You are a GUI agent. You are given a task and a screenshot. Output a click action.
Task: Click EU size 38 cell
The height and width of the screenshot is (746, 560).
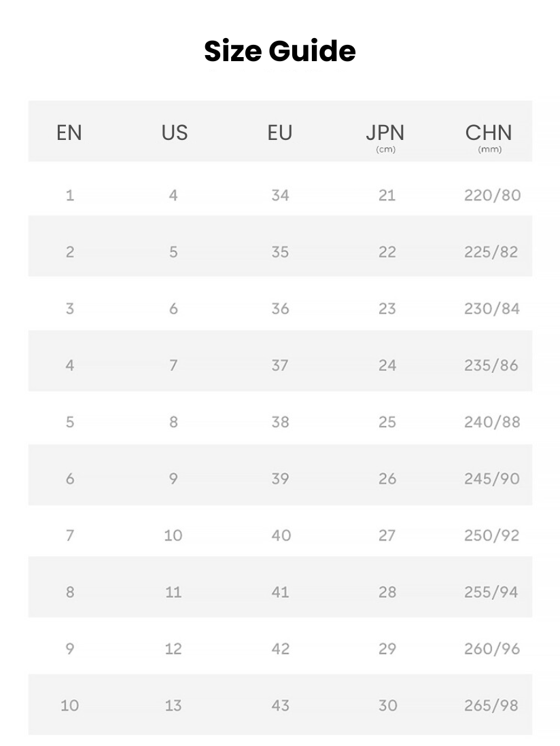click(x=280, y=422)
